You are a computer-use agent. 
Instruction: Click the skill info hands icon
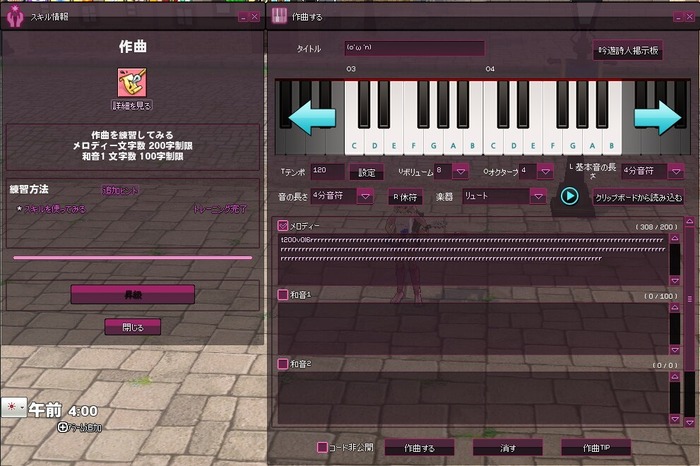(x=15, y=17)
